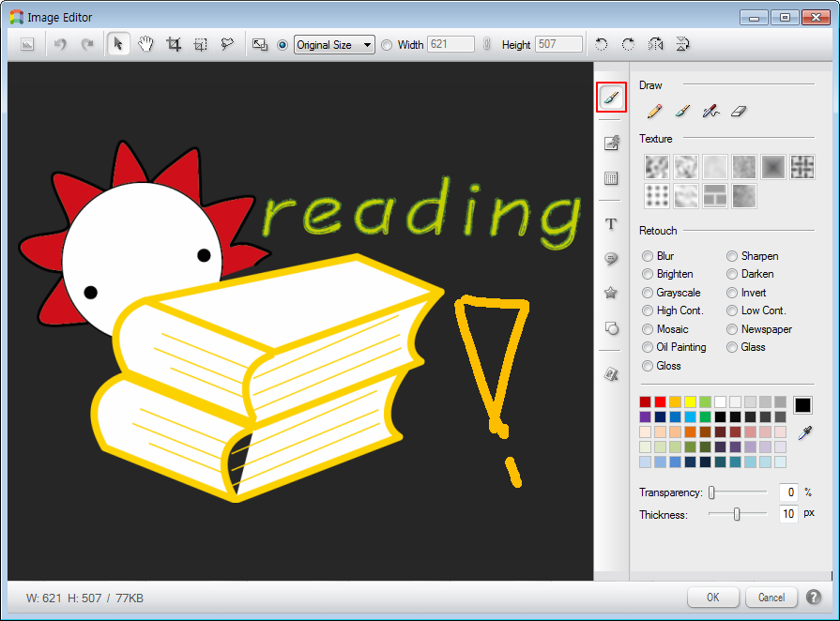
Task: Activate the Hand pan tool
Action: tap(145, 44)
